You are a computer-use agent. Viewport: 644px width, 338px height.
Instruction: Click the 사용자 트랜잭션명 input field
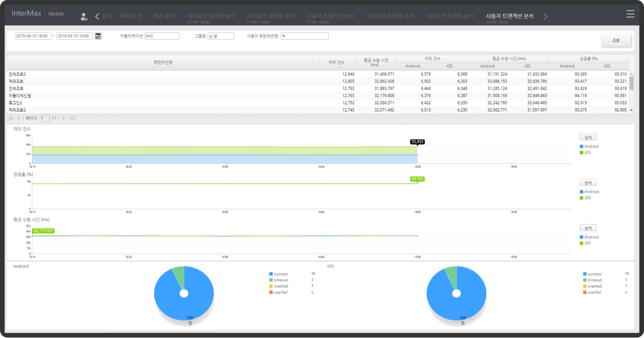[305, 36]
